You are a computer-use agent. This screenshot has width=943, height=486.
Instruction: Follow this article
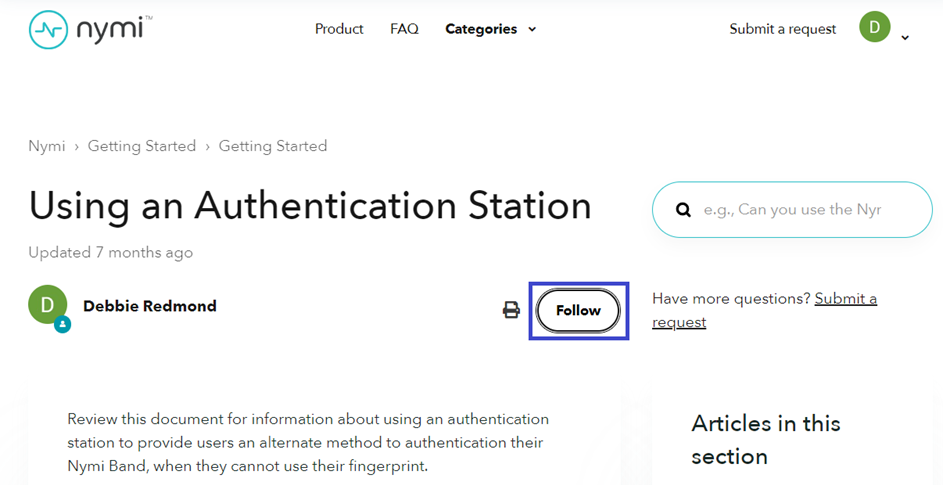(578, 310)
